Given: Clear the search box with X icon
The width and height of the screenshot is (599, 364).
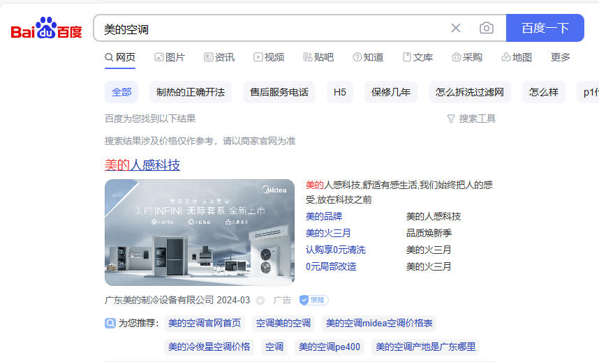Looking at the screenshot, I should point(456,28).
